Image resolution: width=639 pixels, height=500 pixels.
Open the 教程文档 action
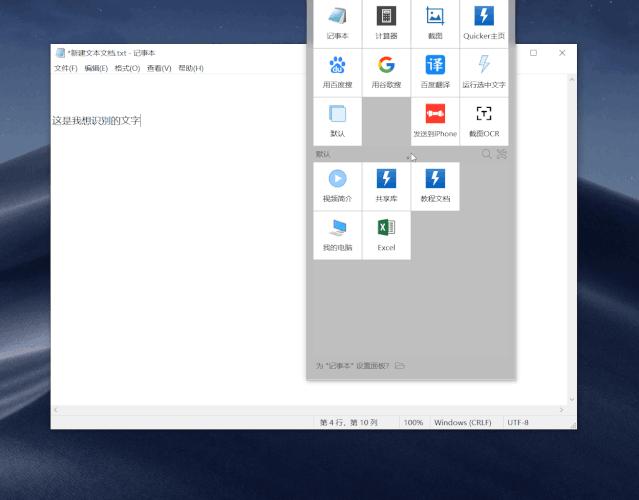(x=435, y=187)
